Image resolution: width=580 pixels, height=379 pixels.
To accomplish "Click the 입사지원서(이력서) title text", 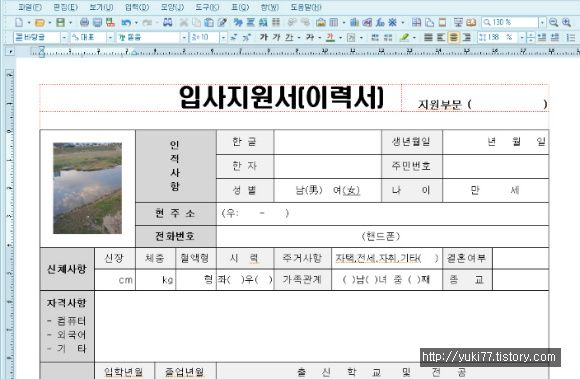I will click(x=281, y=98).
